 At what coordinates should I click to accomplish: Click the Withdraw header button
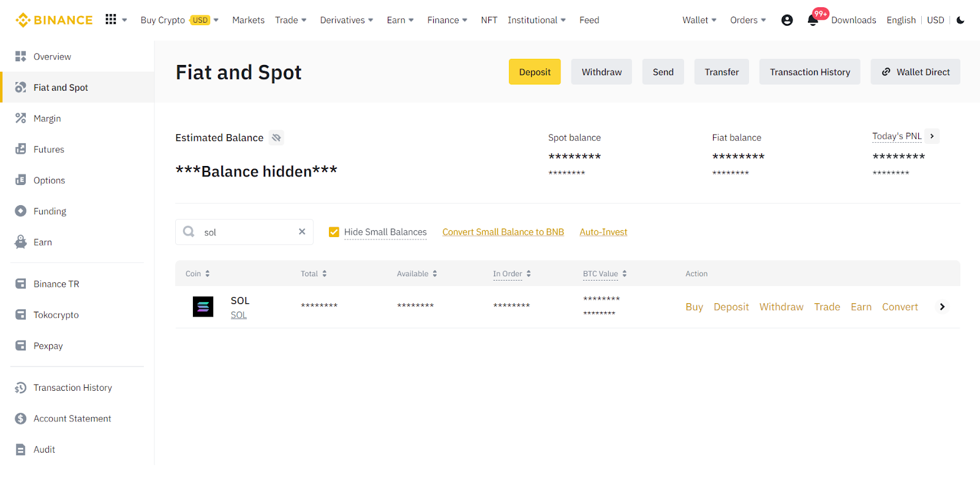pyautogui.click(x=601, y=72)
